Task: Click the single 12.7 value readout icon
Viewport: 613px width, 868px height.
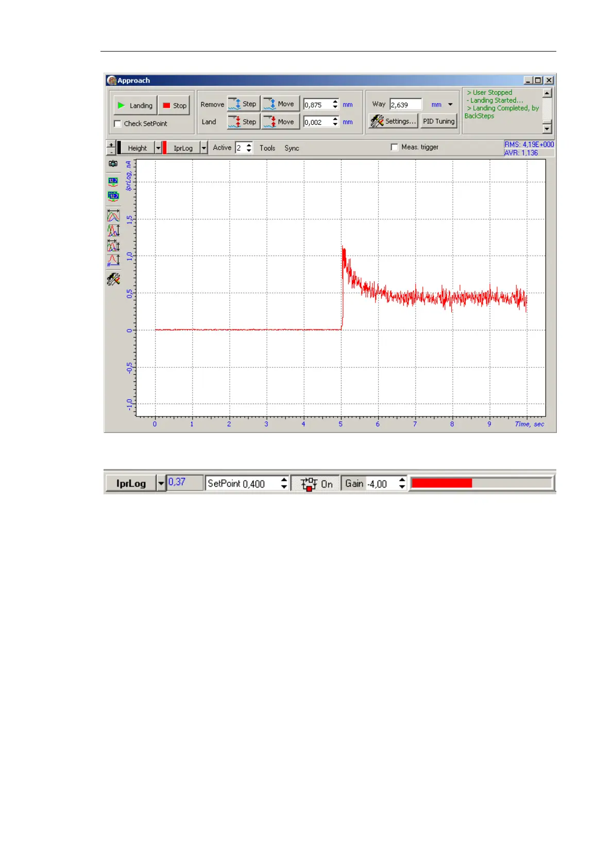Action: 113,181
